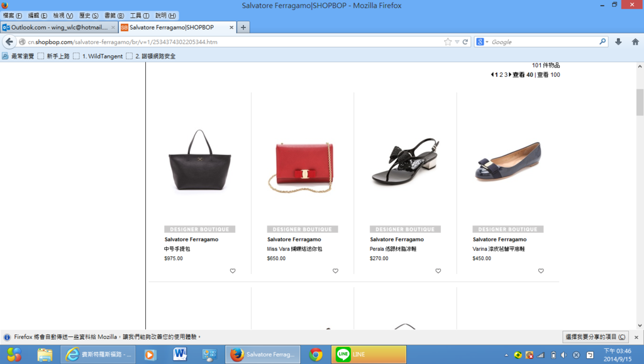Click the 101 件物品 item count
Viewport: 644px width, 364px height.
coord(546,65)
